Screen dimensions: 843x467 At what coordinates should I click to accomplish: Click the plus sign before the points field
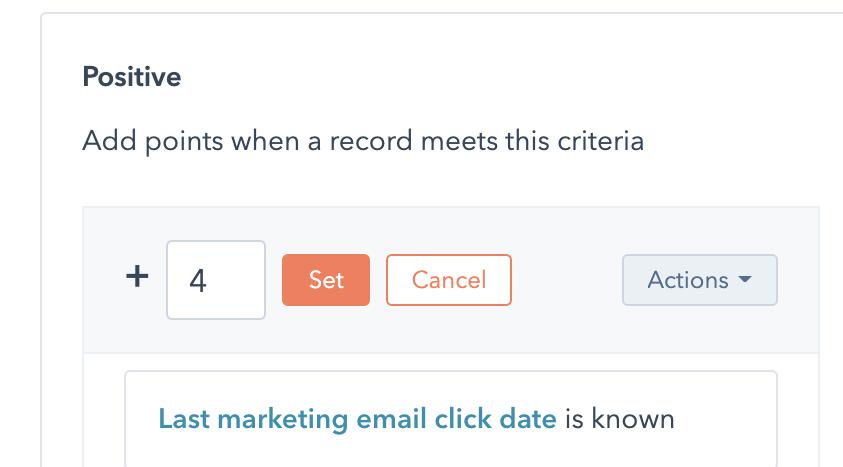pyautogui.click(x=137, y=277)
